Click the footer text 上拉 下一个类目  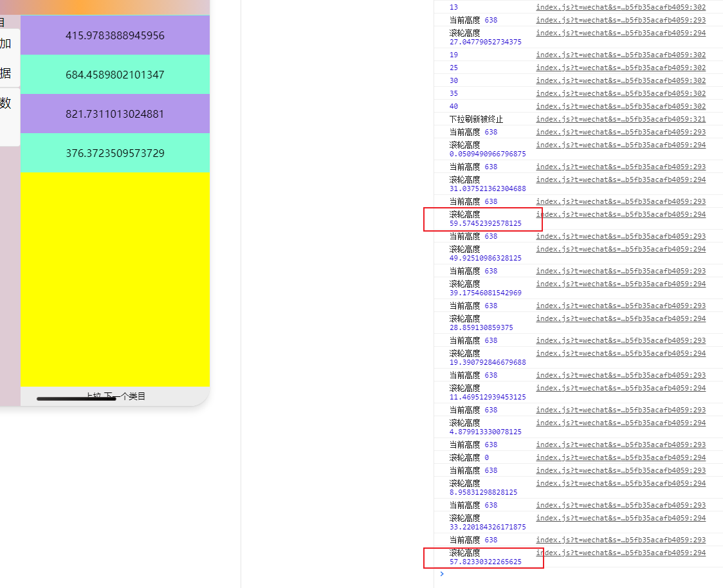[115, 396]
